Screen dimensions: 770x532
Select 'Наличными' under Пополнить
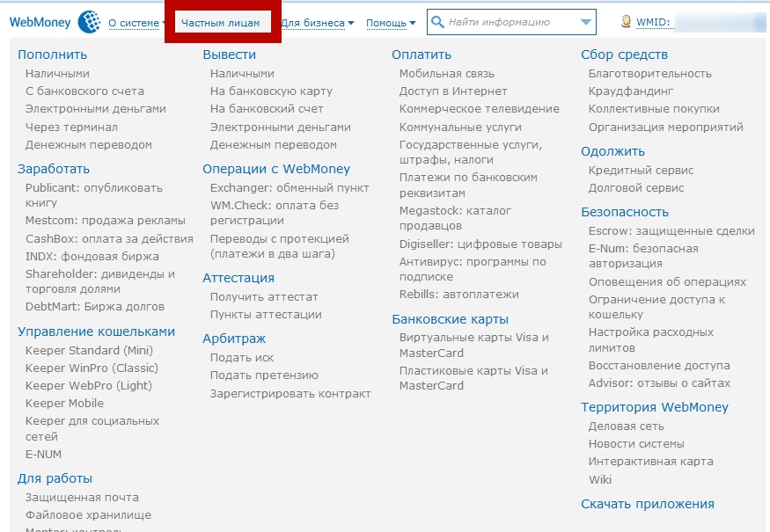[57, 74]
